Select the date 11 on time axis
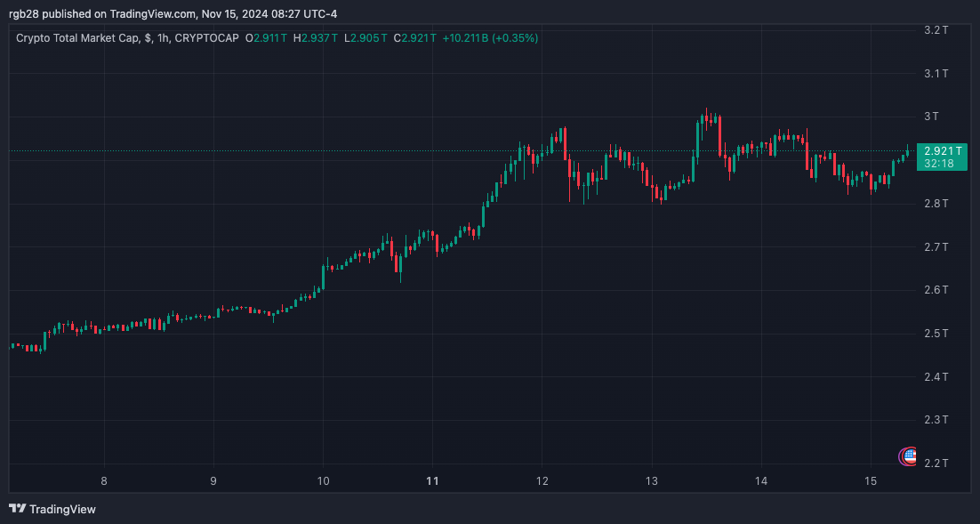 point(432,480)
